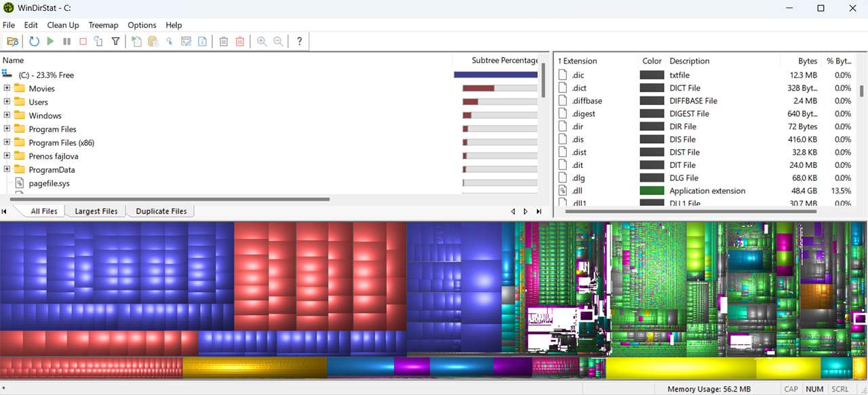The height and width of the screenshot is (395, 868).
Task: Click the Refresh All circular arrow icon
Action: pyautogui.click(x=34, y=41)
